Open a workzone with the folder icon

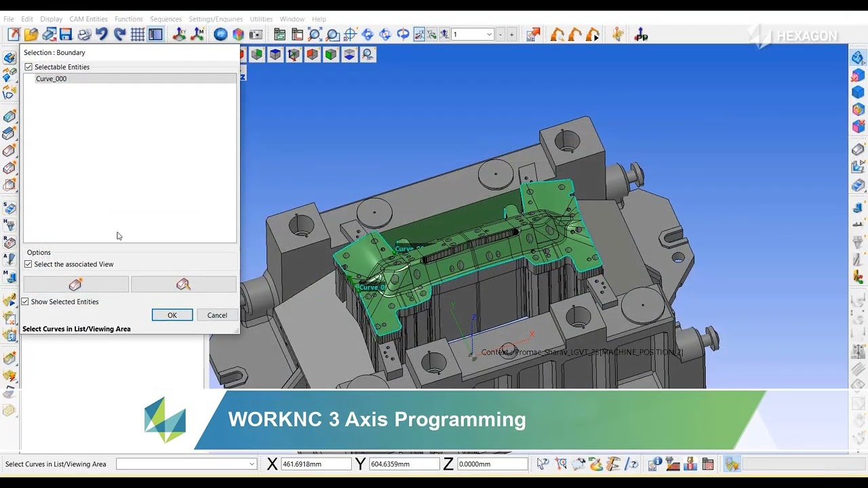coord(31,35)
